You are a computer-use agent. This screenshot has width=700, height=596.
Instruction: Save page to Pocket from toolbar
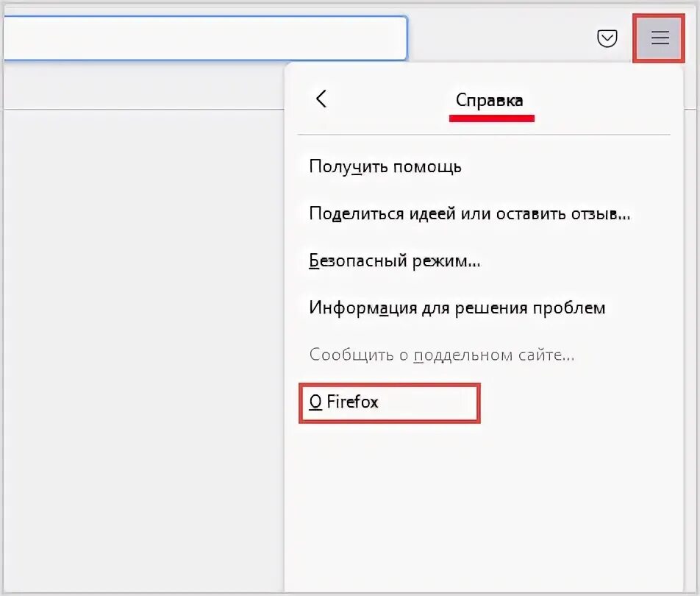tap(607, 38)
